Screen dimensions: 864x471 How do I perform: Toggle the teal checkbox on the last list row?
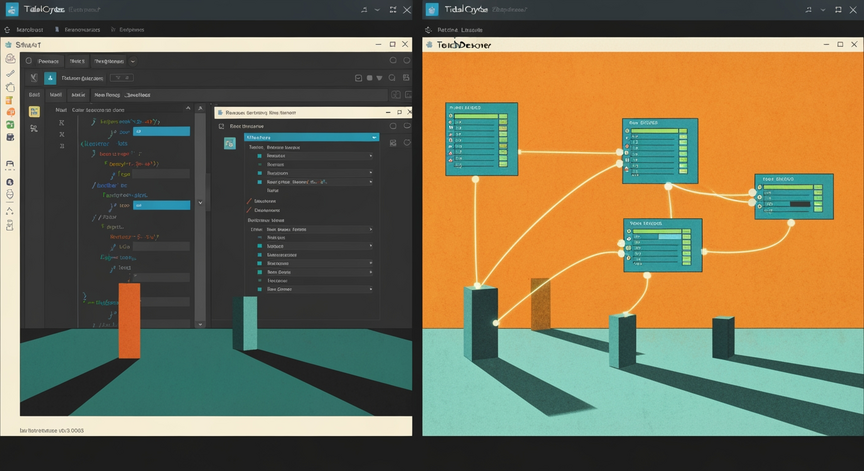tap(260, 289)
